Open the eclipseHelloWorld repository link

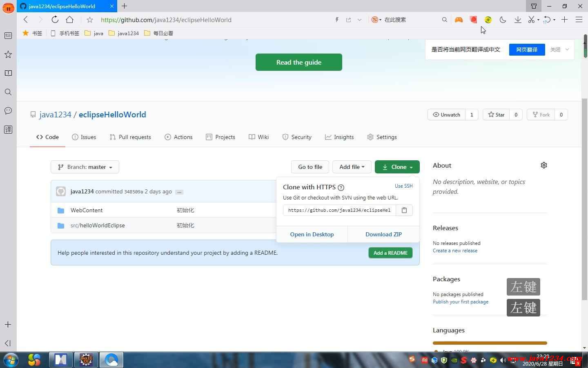tap(112, 114)
